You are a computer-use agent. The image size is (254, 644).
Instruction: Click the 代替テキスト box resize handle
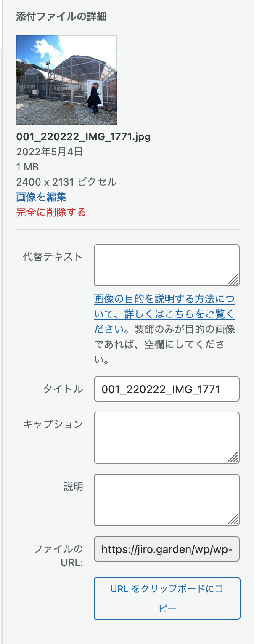233,280
